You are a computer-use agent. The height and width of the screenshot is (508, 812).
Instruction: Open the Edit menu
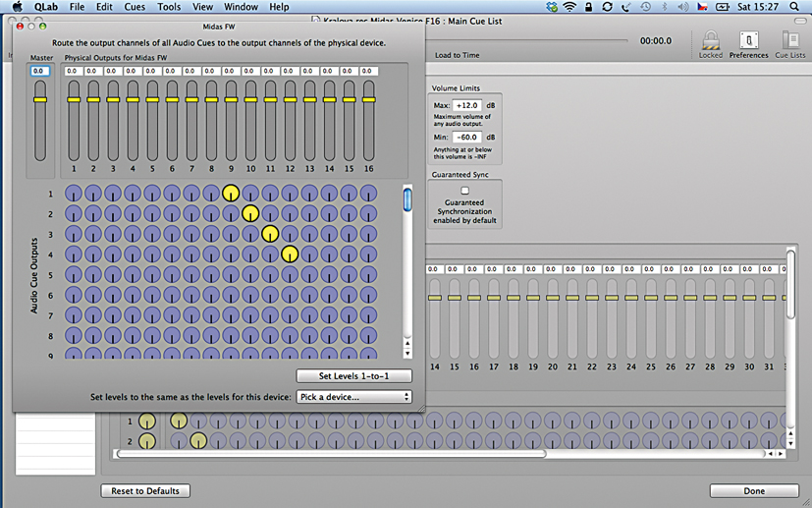click(104, 7)
